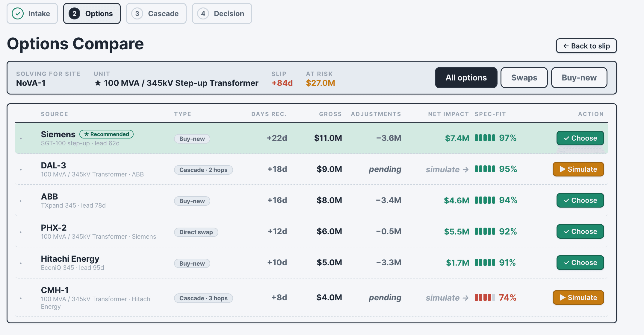Sort by the Days Rec. column header
This screenshot has width=644, height=335.
coord(269,114)
